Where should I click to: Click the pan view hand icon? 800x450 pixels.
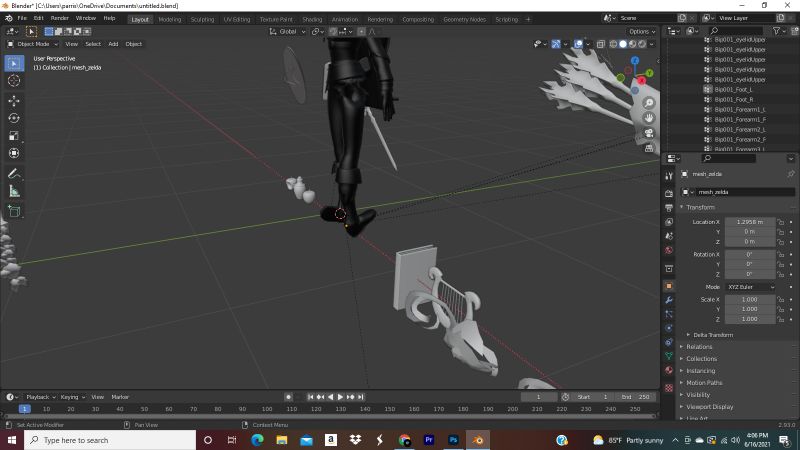click(x=648, y=118)
